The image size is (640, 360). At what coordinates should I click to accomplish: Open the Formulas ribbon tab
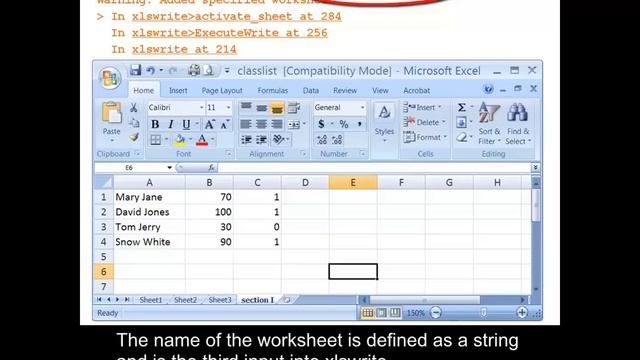(x=273, y=91)
